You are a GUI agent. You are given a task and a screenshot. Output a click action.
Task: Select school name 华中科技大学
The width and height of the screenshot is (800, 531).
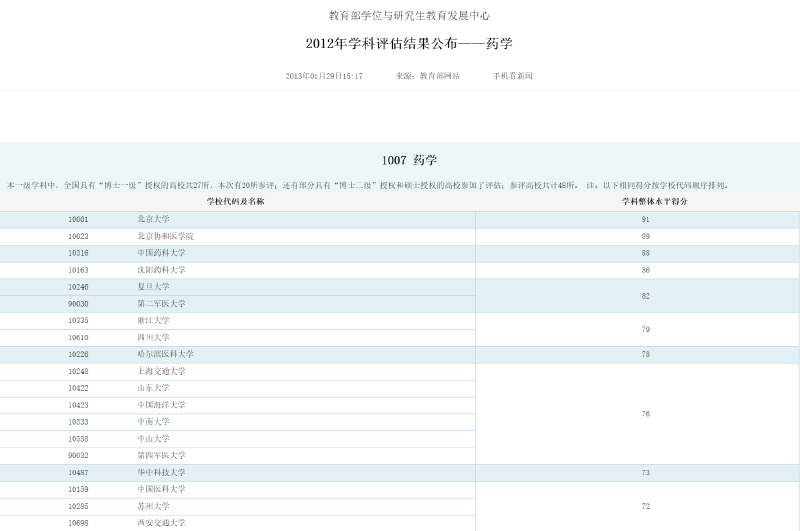pyautogui.click(x=161, y=472)
